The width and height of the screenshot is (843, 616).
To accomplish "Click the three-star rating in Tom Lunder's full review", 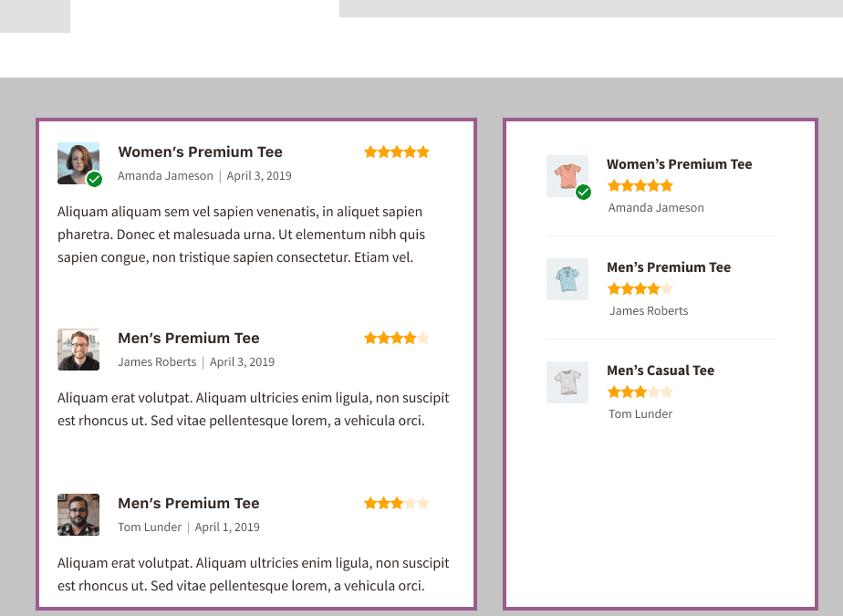I will pos(397,503).
